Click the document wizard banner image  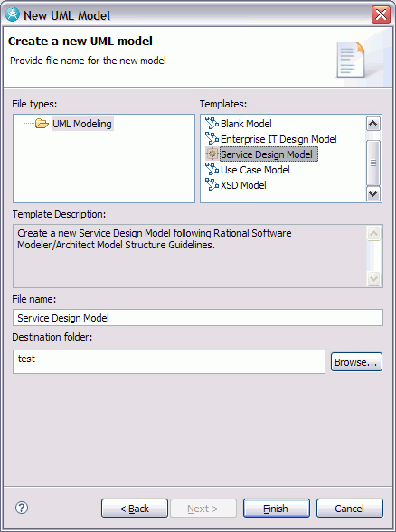tap(351, 60)
